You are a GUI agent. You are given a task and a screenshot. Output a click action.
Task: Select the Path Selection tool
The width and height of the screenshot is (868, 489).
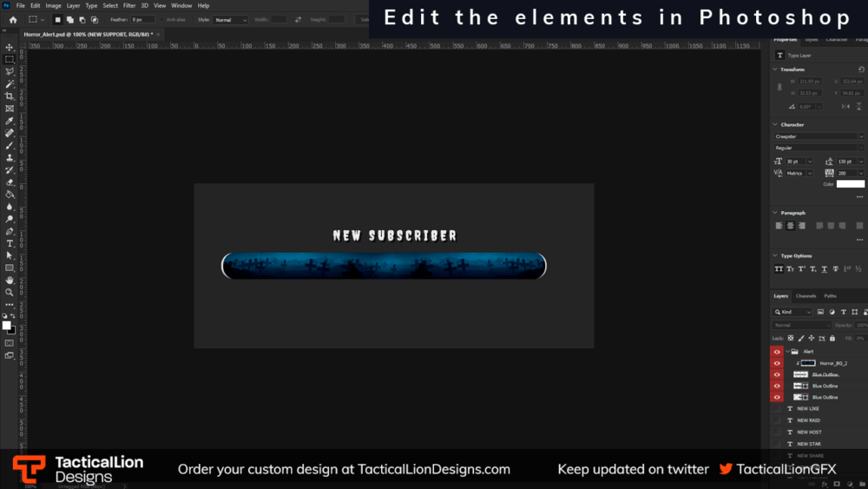pyautogui.click(x=10, y=255)
